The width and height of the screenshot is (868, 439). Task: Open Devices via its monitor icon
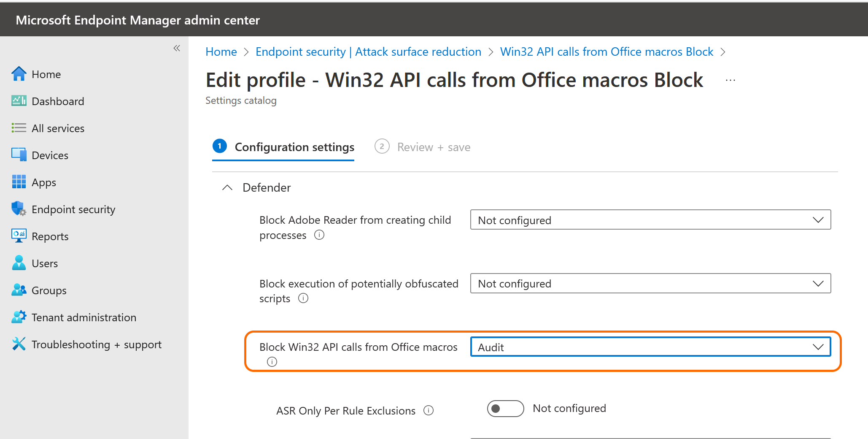[19, 155]
